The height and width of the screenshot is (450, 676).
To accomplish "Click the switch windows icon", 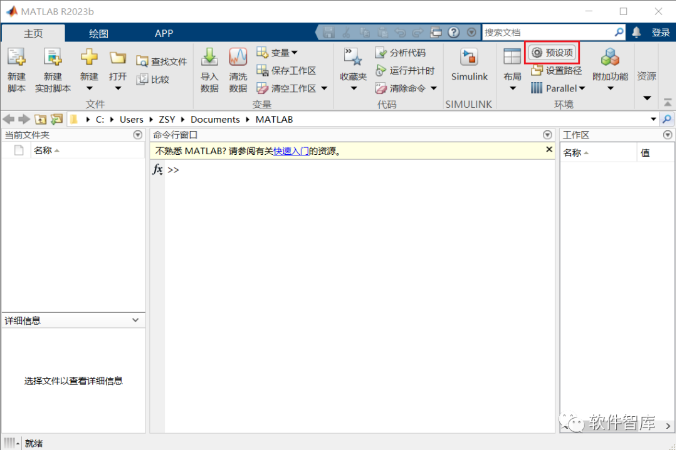I will click(x=436, y=32).
